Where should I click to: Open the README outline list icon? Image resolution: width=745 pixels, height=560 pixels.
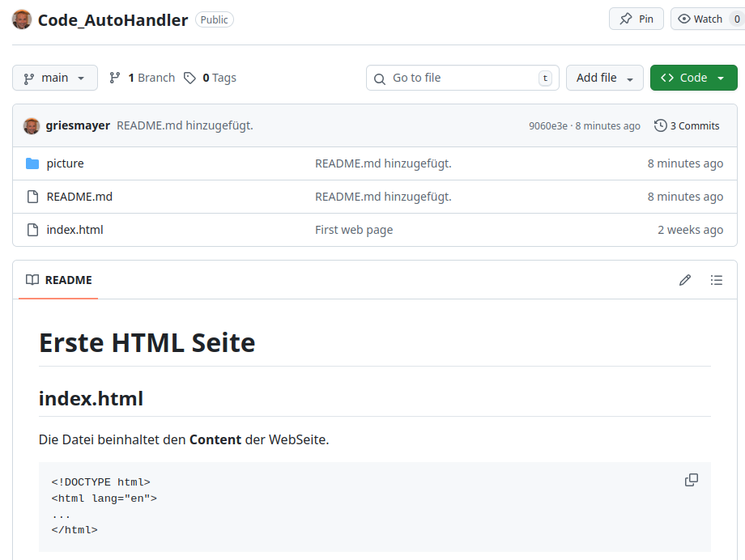click(x=716, y=280)
